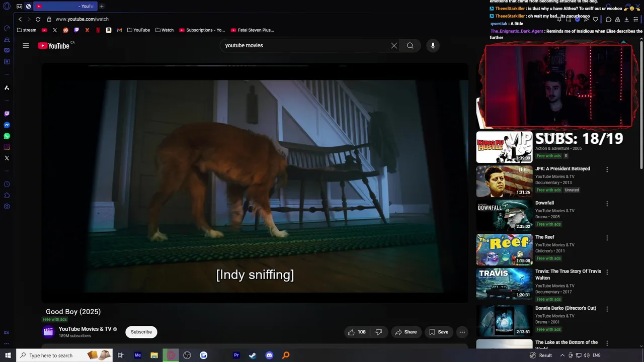Image resolution: width=644 pixels, height=362 pixels.
Task: Open the 'YouTube' bookmarks folder
Action: tap(138, 30)
